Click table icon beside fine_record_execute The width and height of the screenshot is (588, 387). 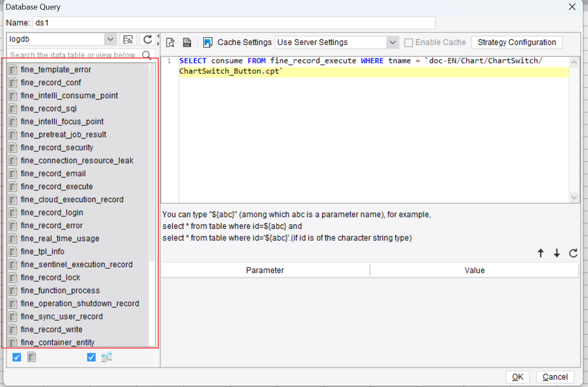pyautogui.click(x=13, y=187)
